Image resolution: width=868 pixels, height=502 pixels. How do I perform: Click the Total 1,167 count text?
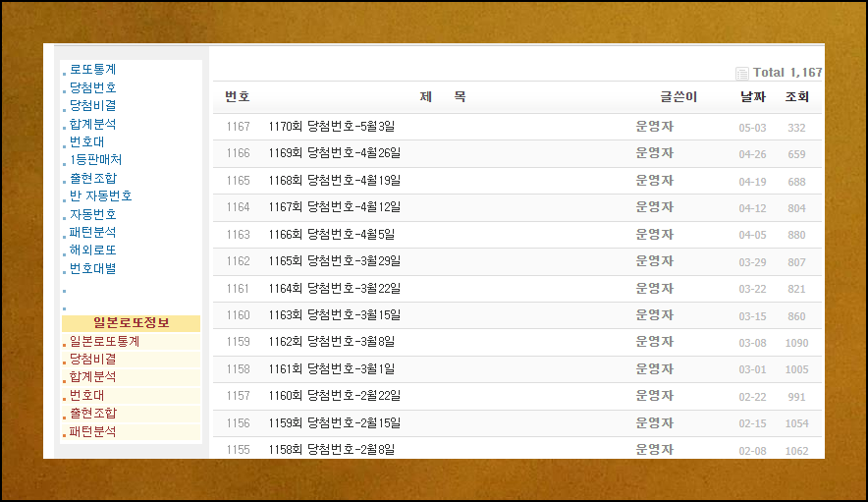point(787,73)
